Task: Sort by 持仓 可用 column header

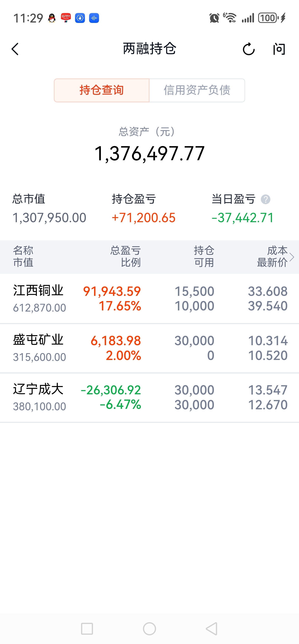Action: coord(204,257)
